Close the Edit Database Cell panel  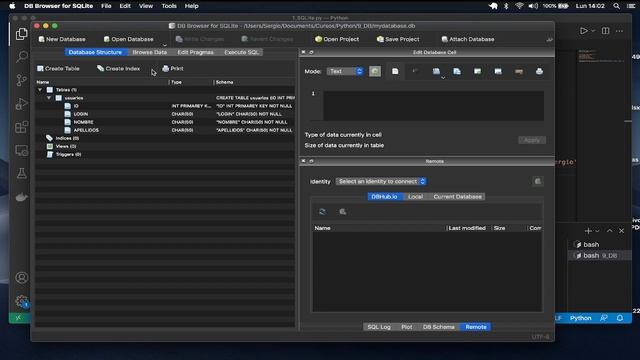pos(303,52)
